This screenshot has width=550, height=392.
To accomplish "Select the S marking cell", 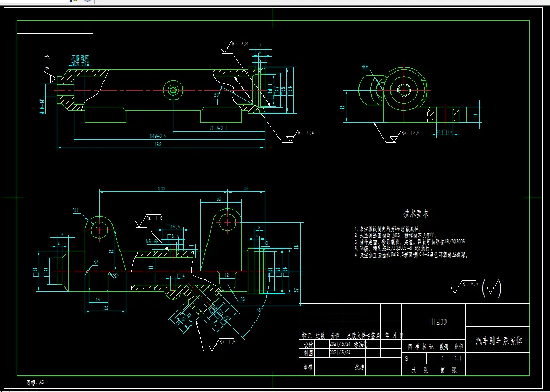I will tap(407, 359).
